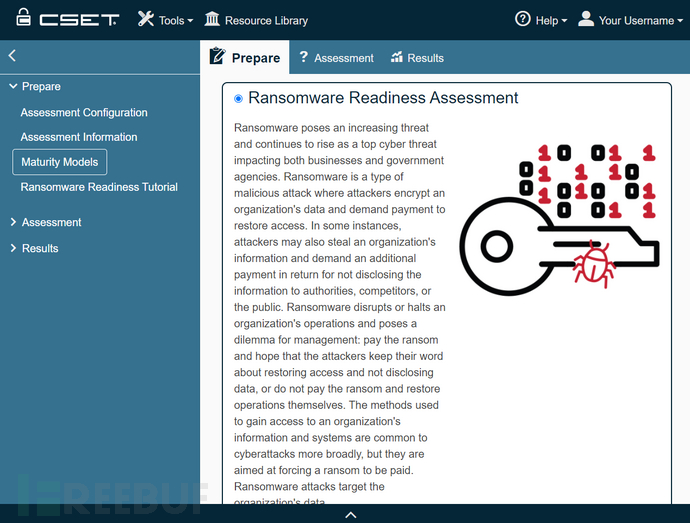The image size is (690, 523).
Task: Expand the Assessment section in sidebar
Action: 51,222
